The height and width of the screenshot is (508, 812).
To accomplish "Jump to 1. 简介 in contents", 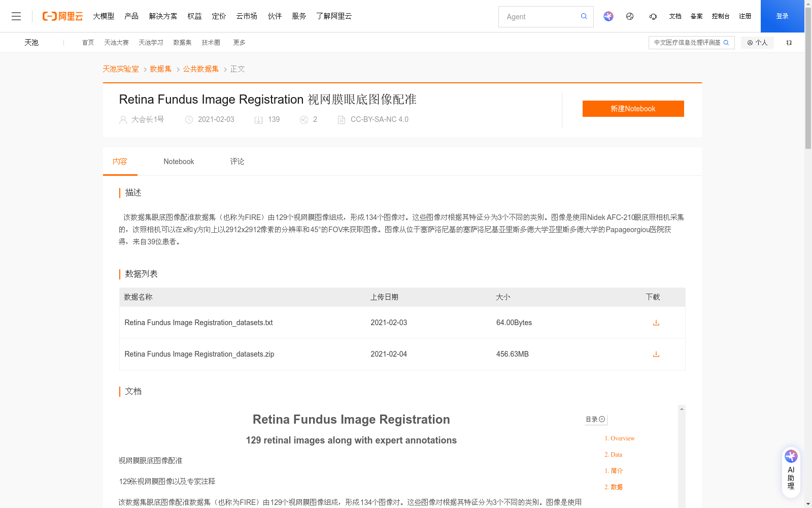I will pyautogui.click(x=614, y=471).
